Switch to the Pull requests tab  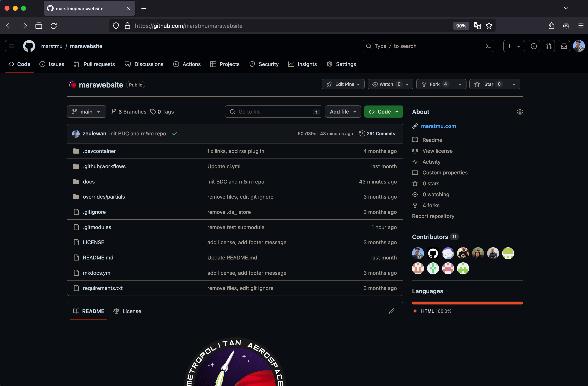tap(94, 64)
